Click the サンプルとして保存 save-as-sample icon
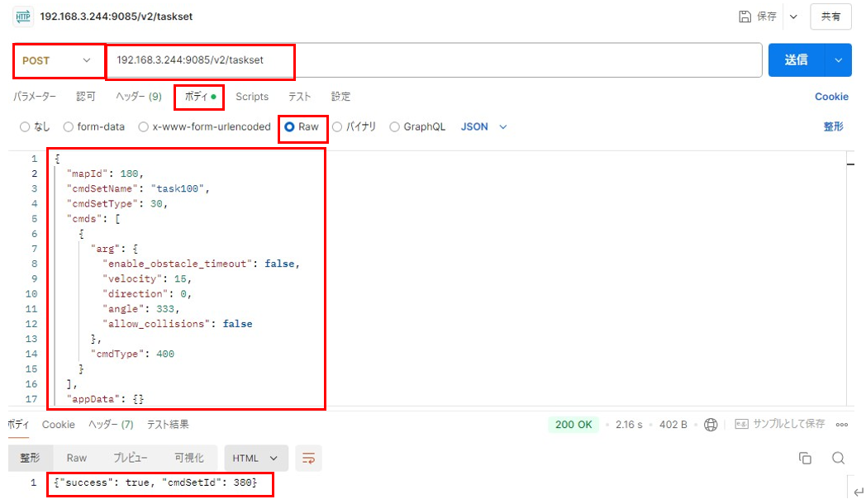Viewport: 866px width, 504px height. click(x=741, y=424)
